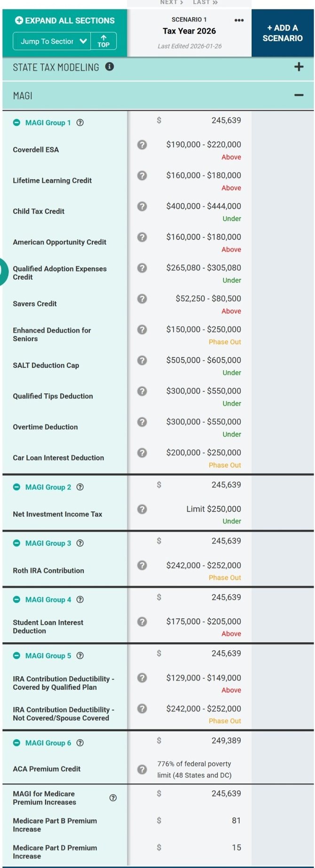Viewport: 315px width, 868px height.
Task: Toggle MAGI Group 6 collapse button
Action: pyautogui.click(x=17, y=743)
